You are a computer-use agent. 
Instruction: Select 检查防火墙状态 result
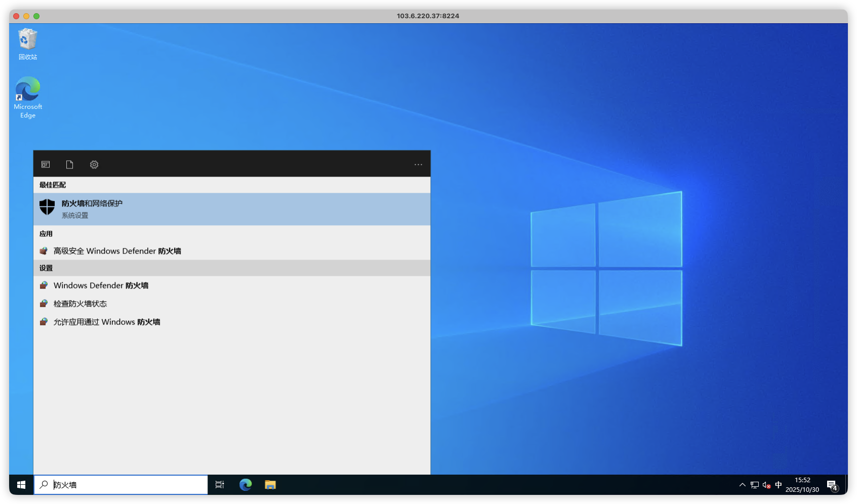(80, 304)
